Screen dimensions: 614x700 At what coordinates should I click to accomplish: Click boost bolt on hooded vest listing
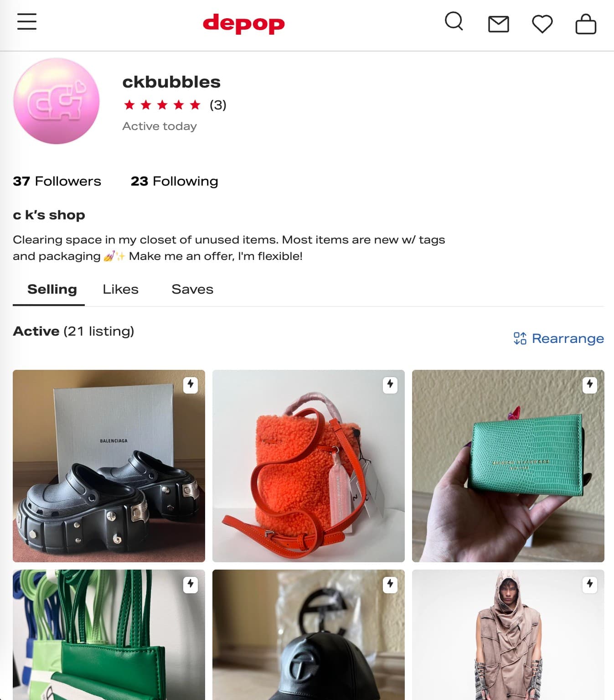tap(590, 584)
